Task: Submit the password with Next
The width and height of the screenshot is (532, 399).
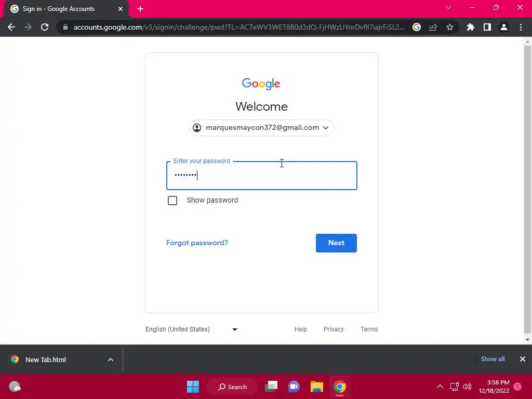Action: 336,243
